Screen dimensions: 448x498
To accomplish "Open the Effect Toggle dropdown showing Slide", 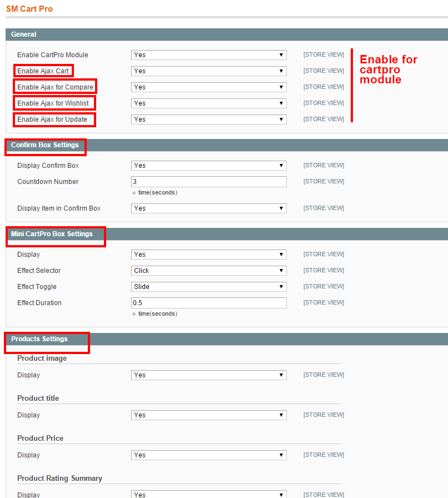I will point(209,287).
